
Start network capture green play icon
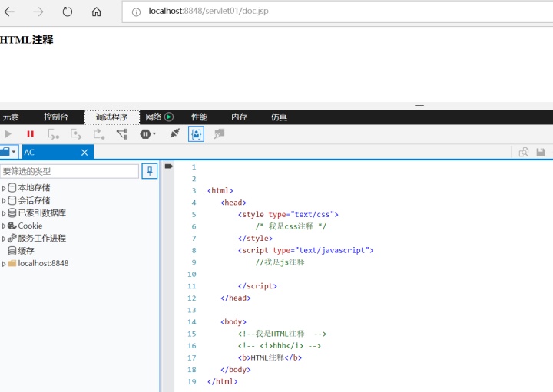coord(169,117)
